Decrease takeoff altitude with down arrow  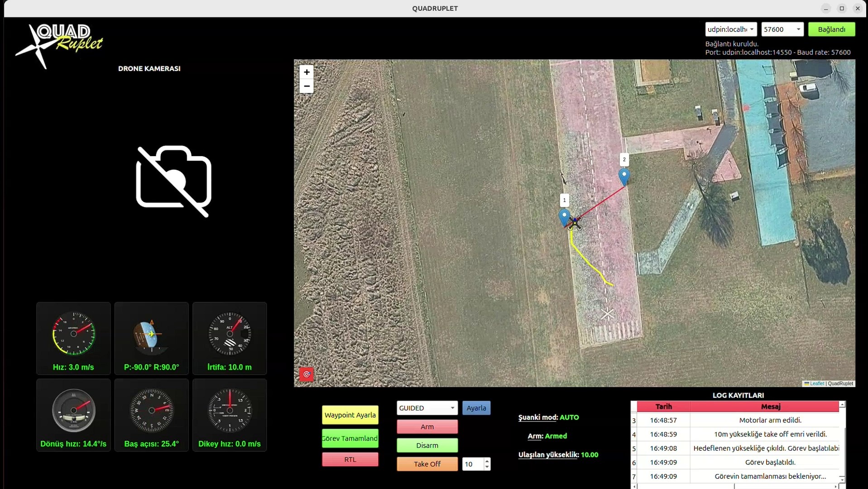coord(487,467)
